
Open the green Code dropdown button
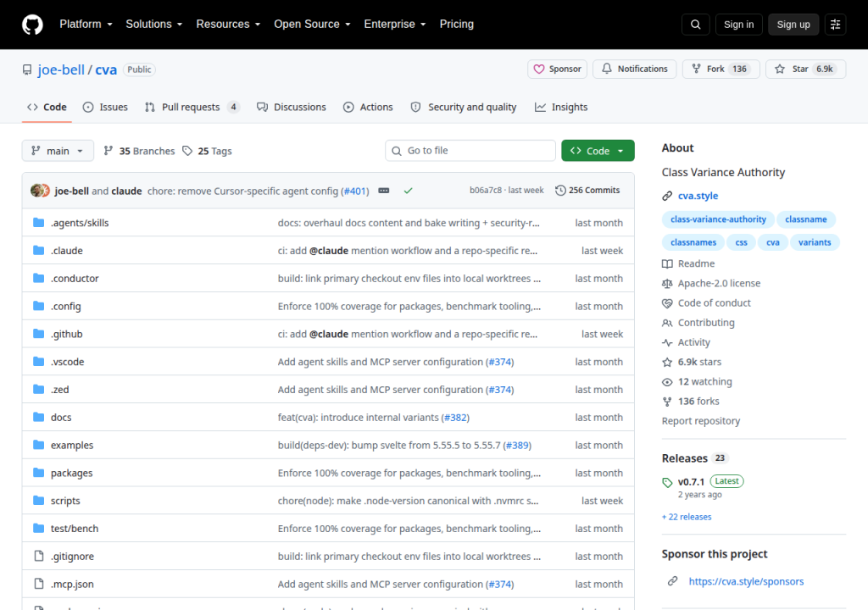pyautogui.click(x=598, y=151)
